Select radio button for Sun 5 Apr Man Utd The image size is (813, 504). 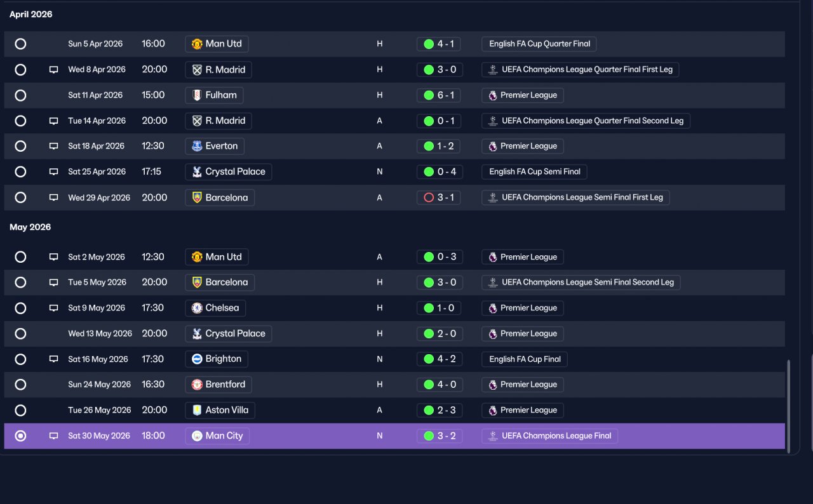click(x=20, y=44)
